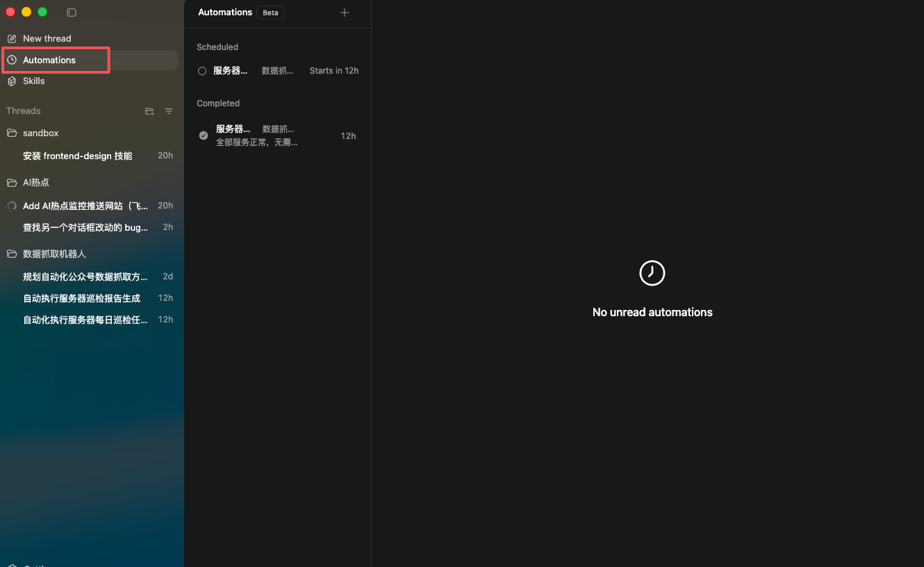Click the tab overview icon in the title bar
This screenshot has height=567, width=924.
[x=72, y=12]
